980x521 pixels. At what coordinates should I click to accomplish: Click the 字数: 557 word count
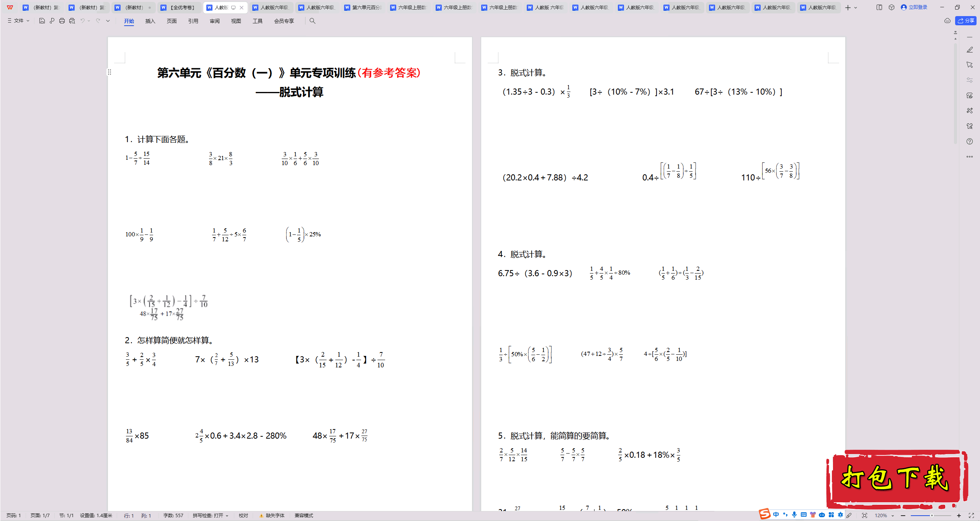point(173,516)
